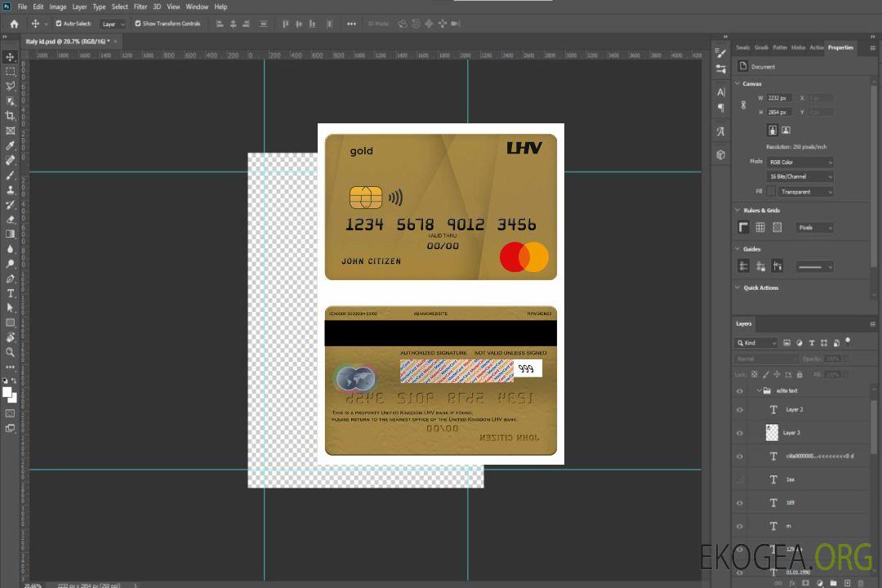Click the canvas width W field

point(779,98)
